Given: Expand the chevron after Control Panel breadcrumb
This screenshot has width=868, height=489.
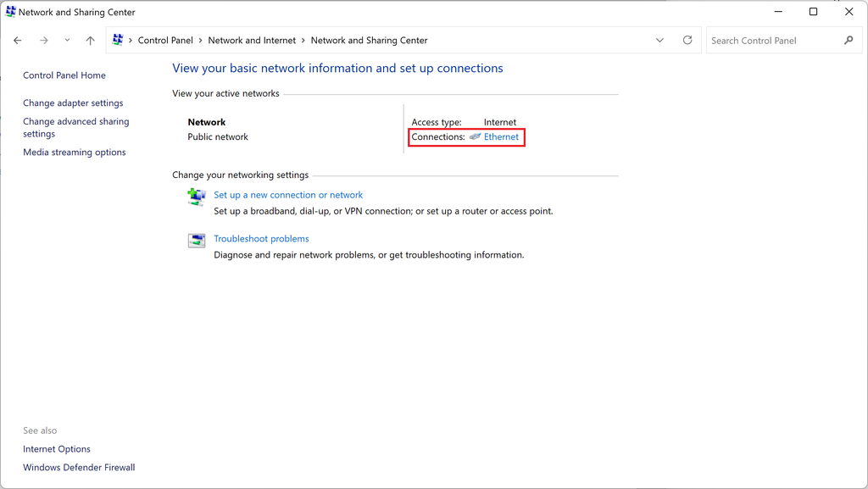Looking at the screenshot, I should 201,41.
